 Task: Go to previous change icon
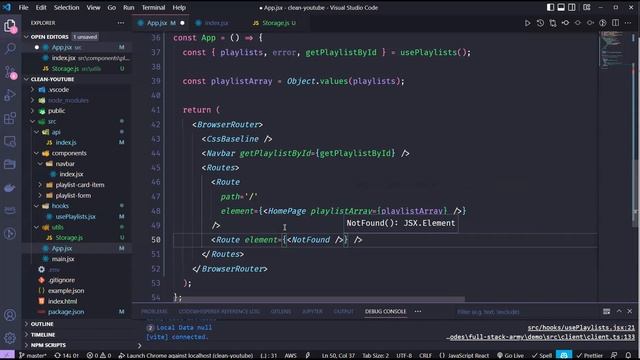coord(565,23)
